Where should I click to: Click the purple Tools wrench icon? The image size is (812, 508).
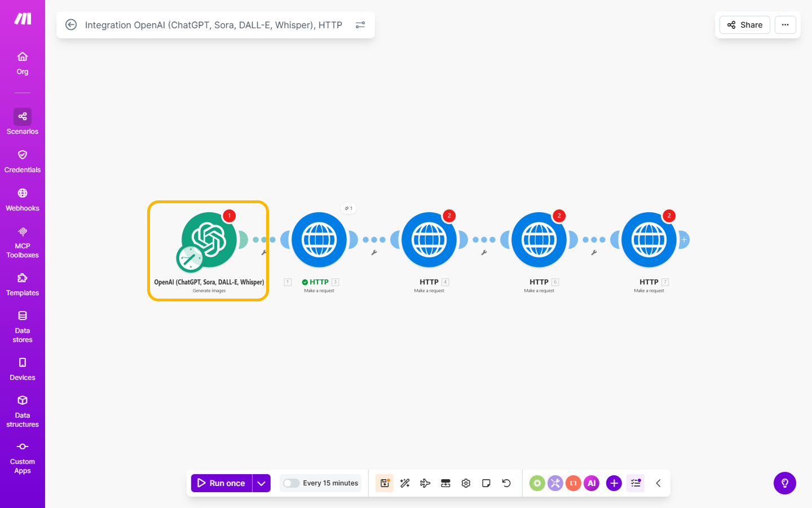pyautogui.click(x=555, y=483)
